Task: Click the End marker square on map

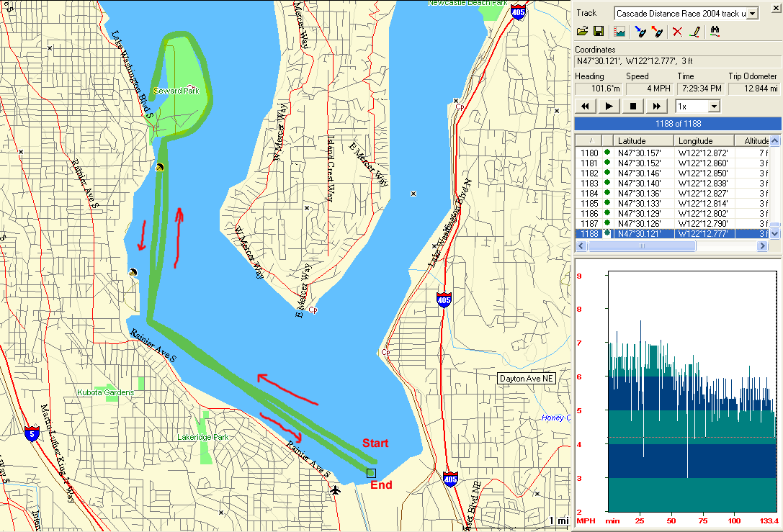Action: tap(371, 473)
